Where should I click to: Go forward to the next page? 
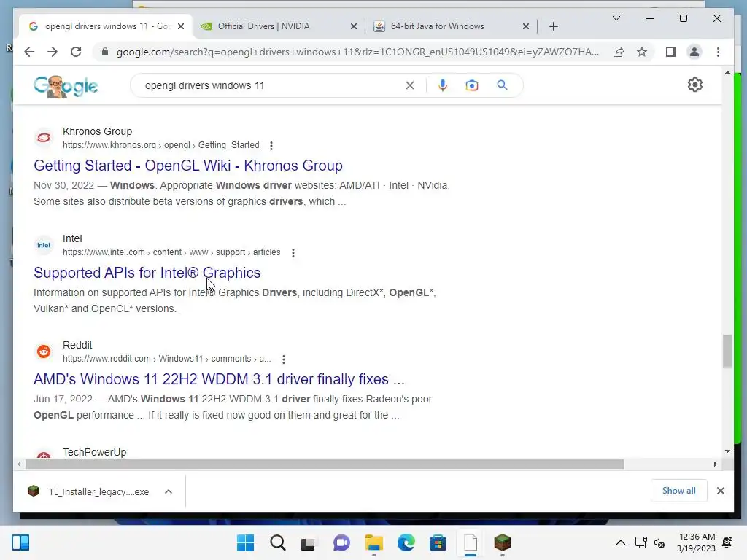(53, 52)
